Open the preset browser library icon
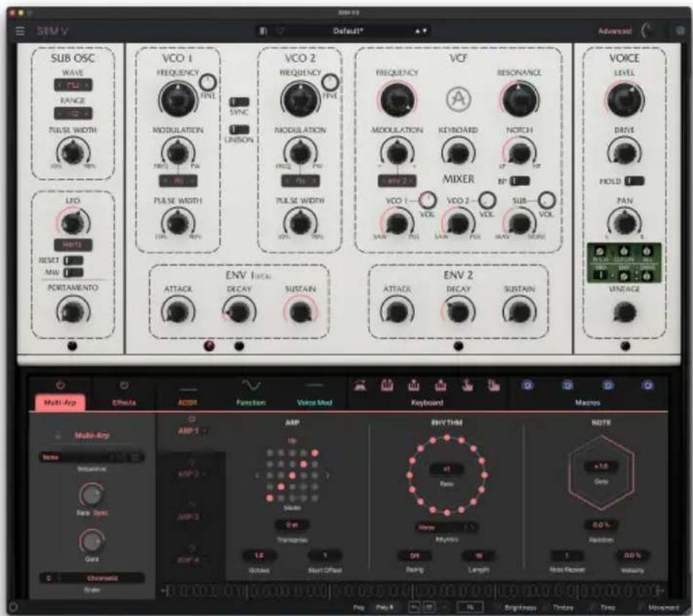Image resolution: width=693 pixels, height=616 pixels. click(263, 31)
